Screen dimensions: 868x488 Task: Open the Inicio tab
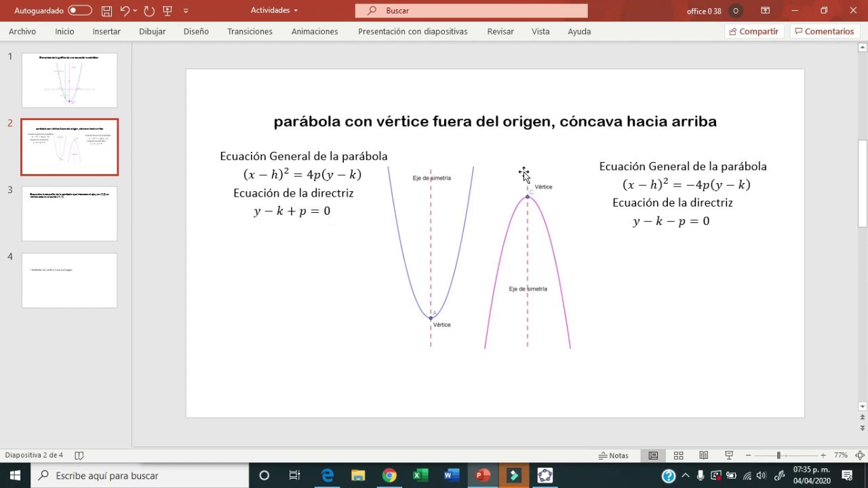click(64, 31)
